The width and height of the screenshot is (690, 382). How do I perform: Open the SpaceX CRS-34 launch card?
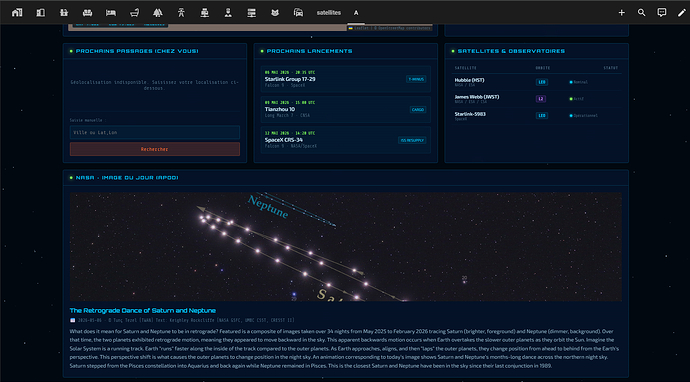[345, 140]
